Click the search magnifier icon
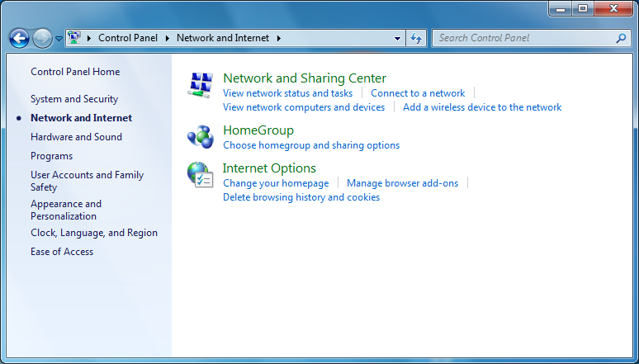 (622, 38)
